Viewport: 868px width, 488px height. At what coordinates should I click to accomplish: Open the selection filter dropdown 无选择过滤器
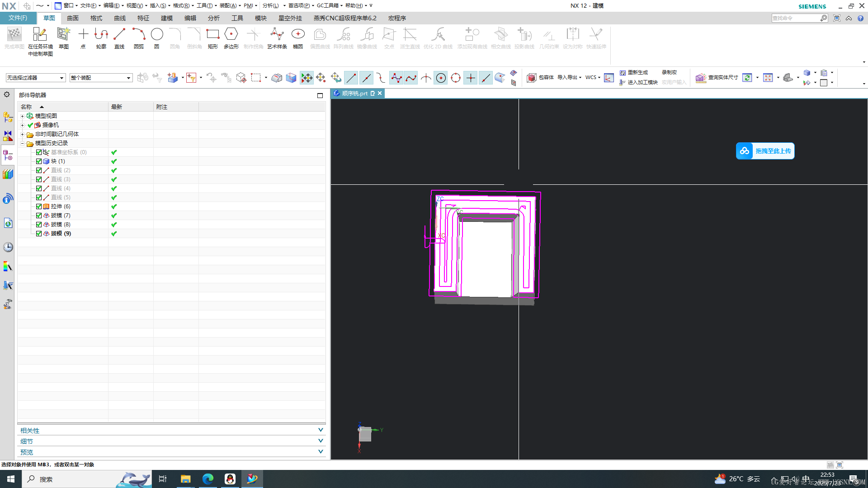[x=36, y=78]
